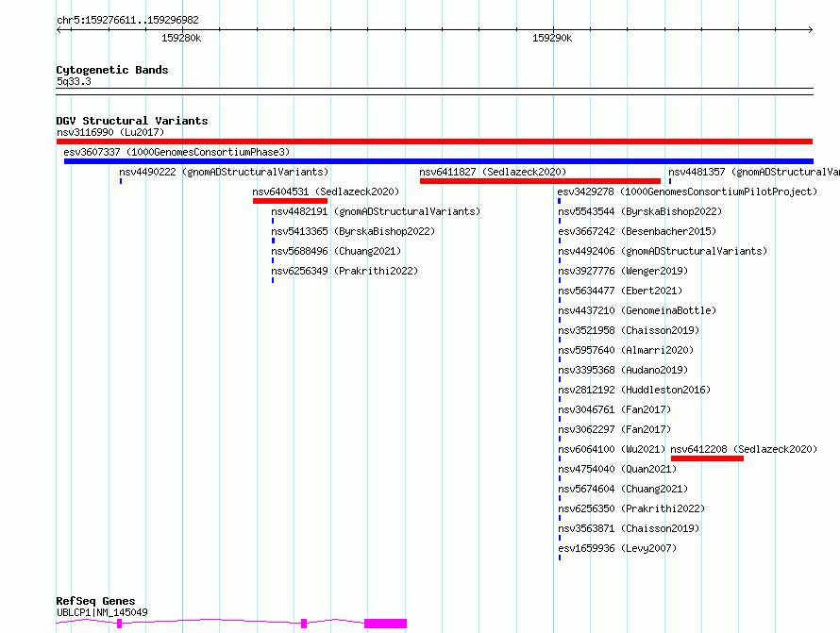Select nsv3046761 (Fan2017) label
Screen dimensions: 840x633
coord(614,409)
